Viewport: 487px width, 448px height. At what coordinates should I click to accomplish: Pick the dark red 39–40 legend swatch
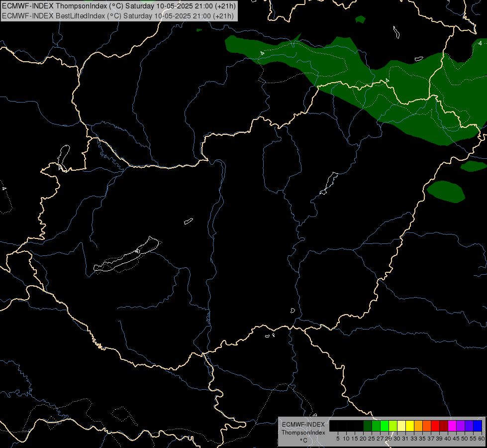click(444, 426)
